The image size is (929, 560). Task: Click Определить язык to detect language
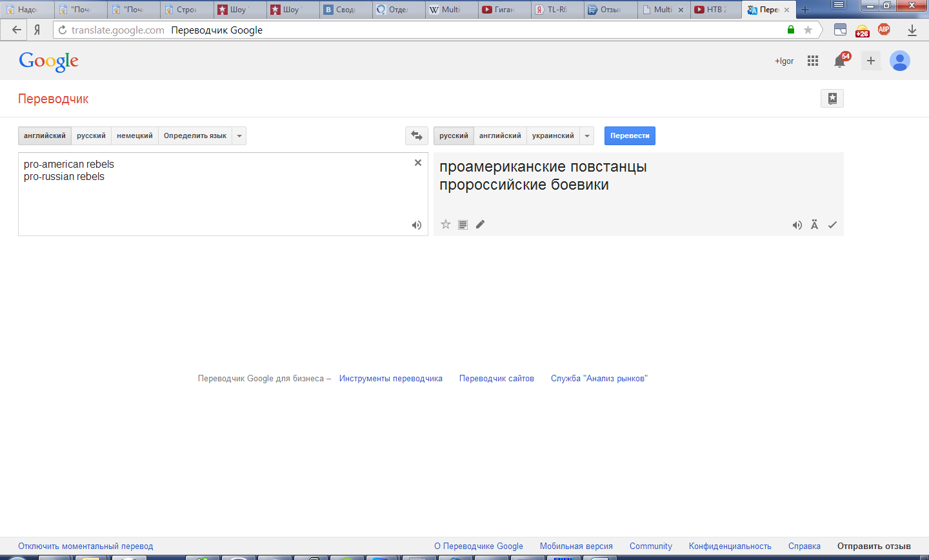tap(195, 135)
